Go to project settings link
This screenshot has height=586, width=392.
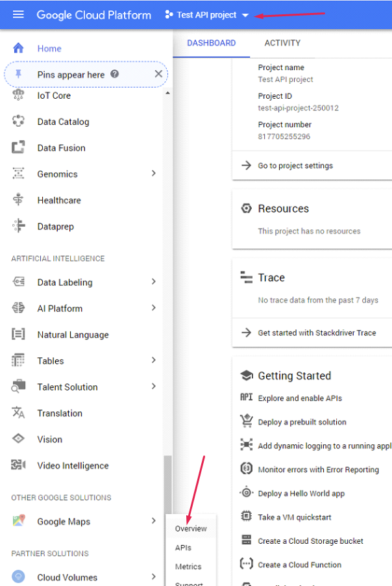point(295,166)
